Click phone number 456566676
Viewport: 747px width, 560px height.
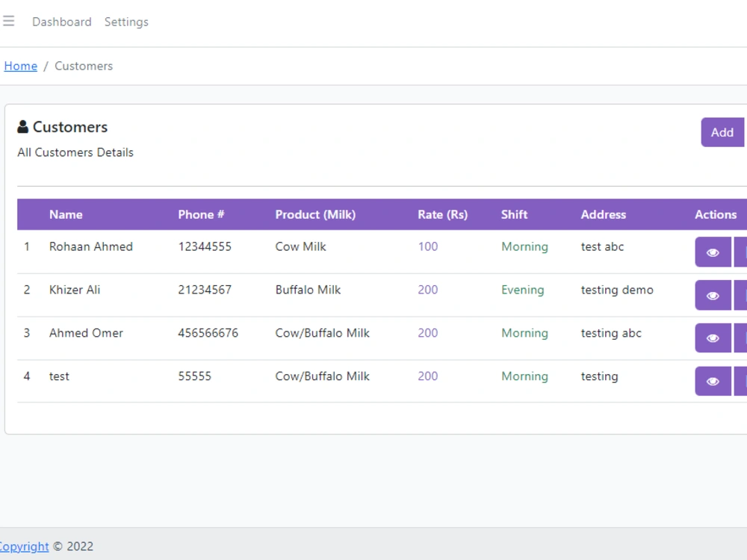point(208,333)
